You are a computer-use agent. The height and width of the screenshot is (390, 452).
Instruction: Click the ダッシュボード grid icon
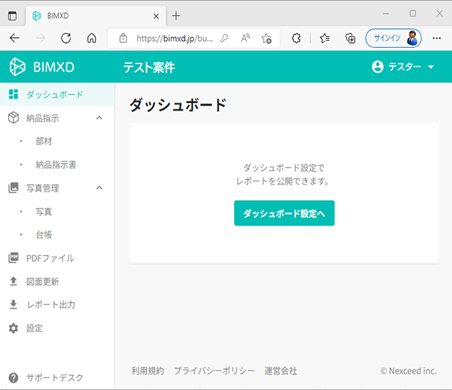[x=13, y=94]
